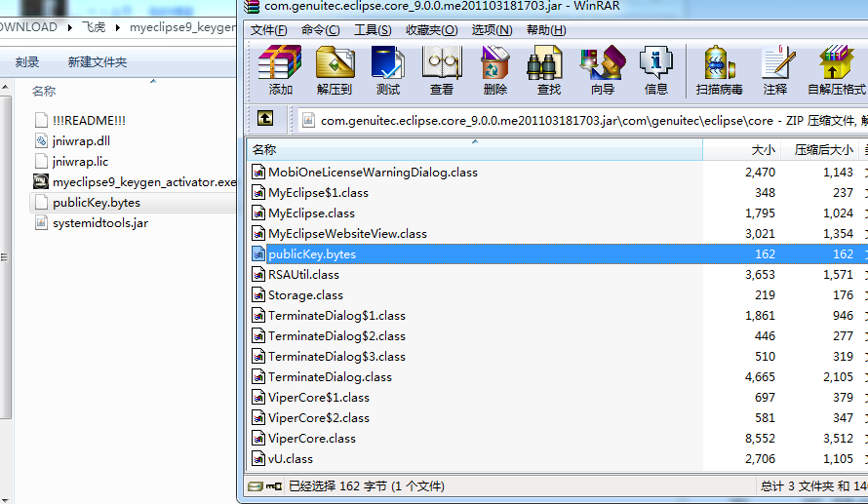Open the Commands (命令) menu

tap(321, 30)
